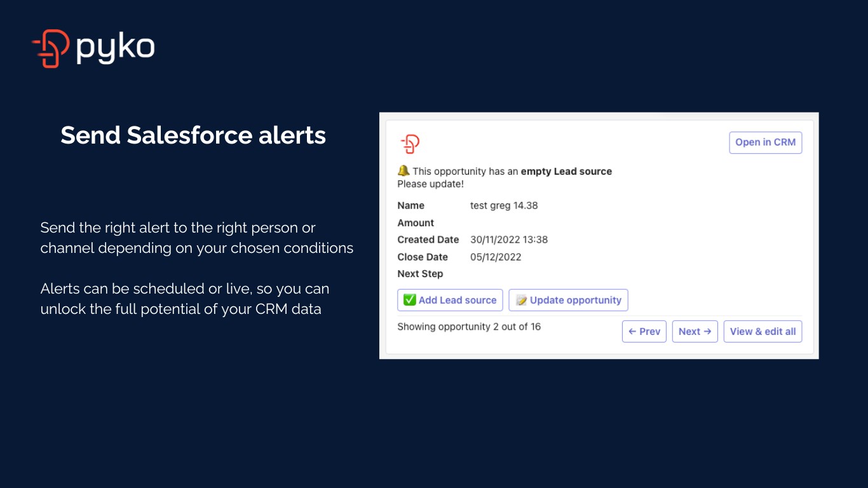Click the bell icon beside opportunity alert
This screenshot has width=868, height=488.
coord(403,171)
